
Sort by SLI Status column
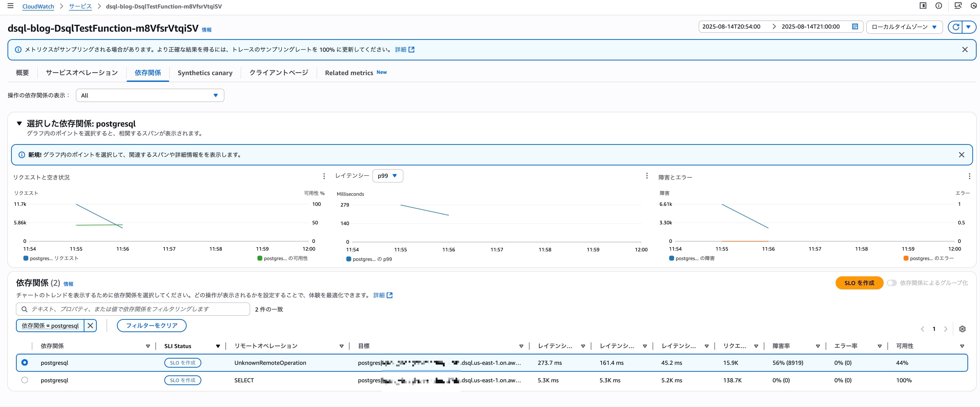pyautogui.click(x=218, y=346)
